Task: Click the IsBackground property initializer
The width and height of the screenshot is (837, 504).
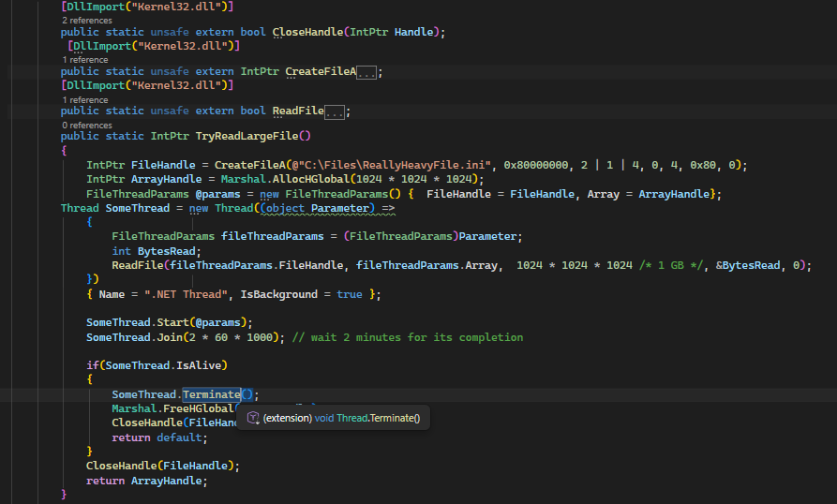Action: point(278,294)
